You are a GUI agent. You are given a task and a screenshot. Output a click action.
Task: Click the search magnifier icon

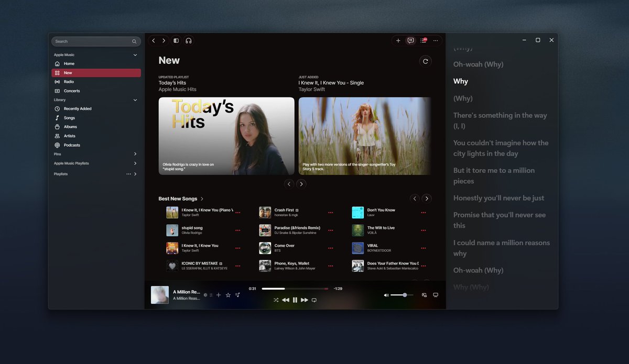pyautogui.click(x=135, y=41)
